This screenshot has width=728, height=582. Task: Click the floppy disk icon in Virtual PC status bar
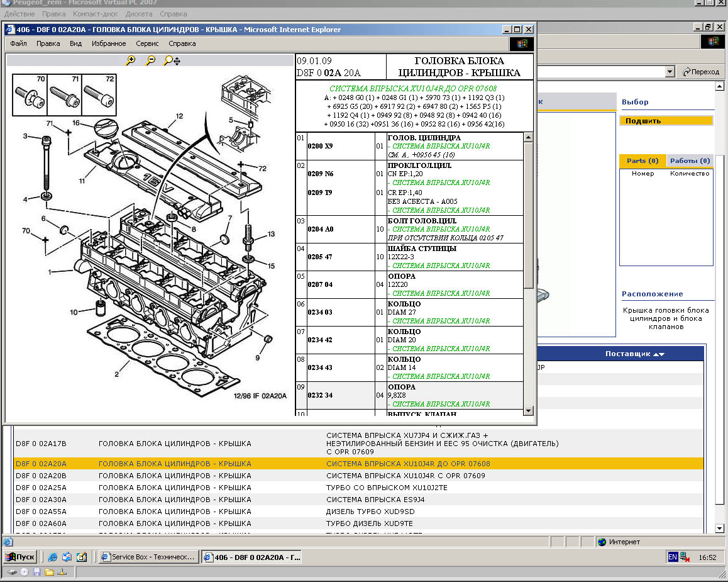click(37, 572)
